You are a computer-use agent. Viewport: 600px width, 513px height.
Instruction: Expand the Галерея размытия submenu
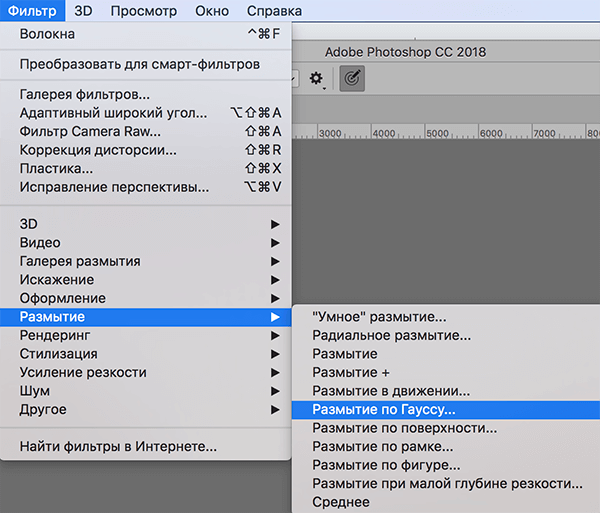coord(146,261)
